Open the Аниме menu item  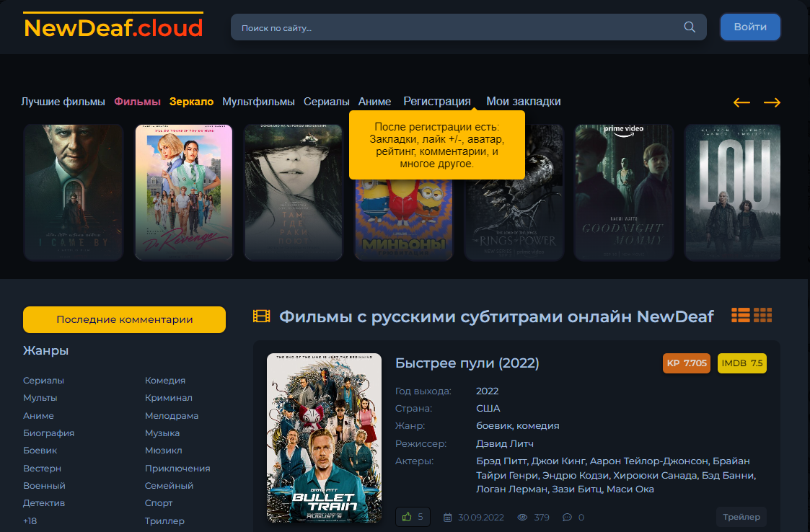(x=374, y=102)
